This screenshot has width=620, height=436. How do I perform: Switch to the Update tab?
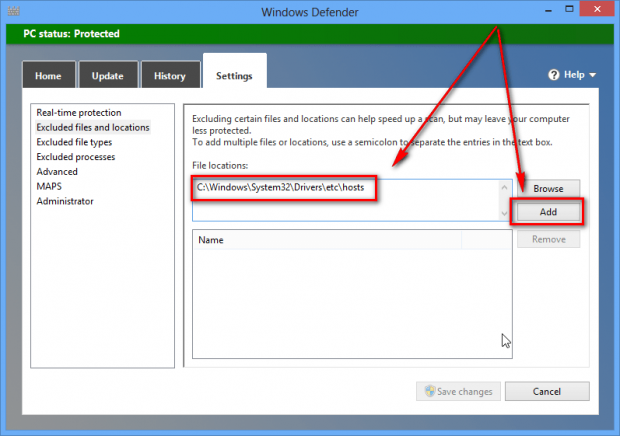point(108,75)
